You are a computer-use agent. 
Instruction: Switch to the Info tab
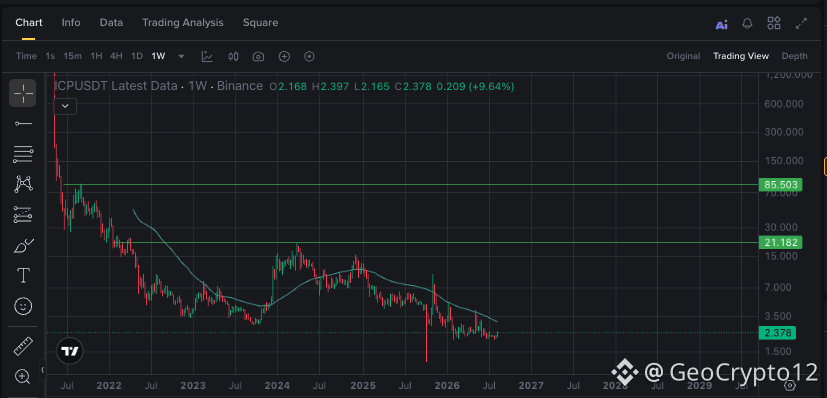(71, 23)
